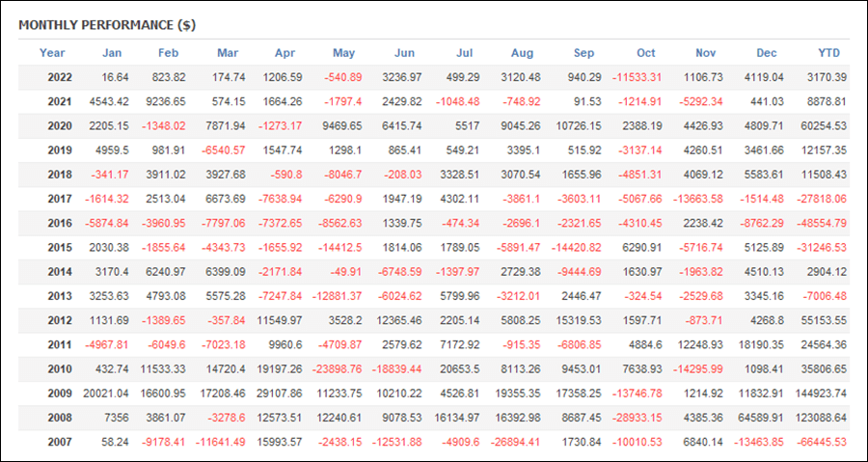This screenshot has height=462, width=868.
Task: Click the Dec column header
Action: click(767, 53)
